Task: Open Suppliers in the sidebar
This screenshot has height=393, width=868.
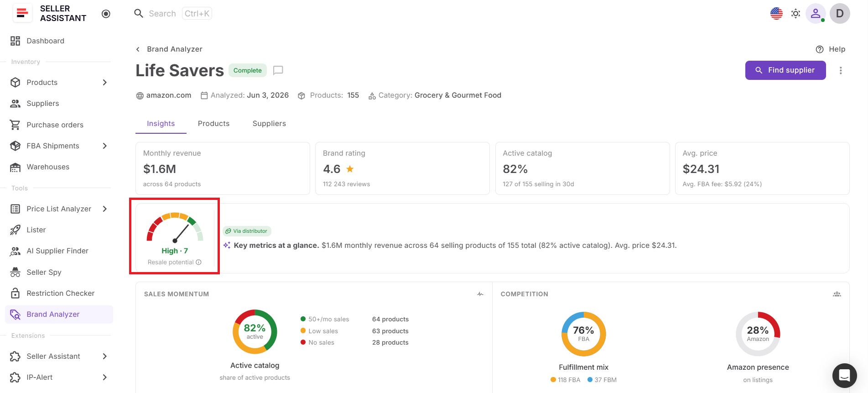Action: (x=59, y=104)
